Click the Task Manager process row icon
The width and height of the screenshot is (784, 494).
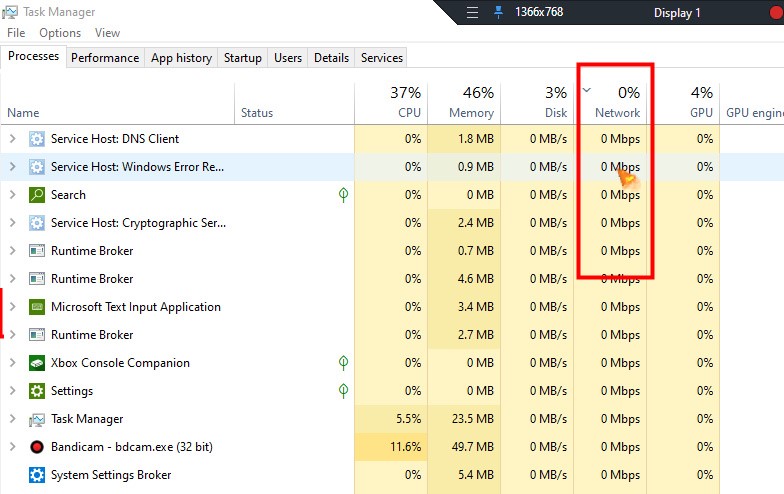(37, 419)
